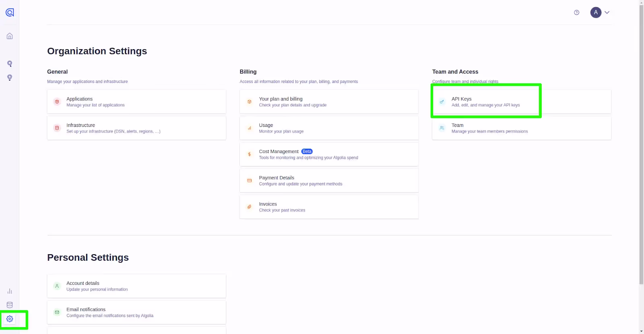Screen dimensions: 644x334
Task: Click the Applications cube icon
Action: pos(57,102)
